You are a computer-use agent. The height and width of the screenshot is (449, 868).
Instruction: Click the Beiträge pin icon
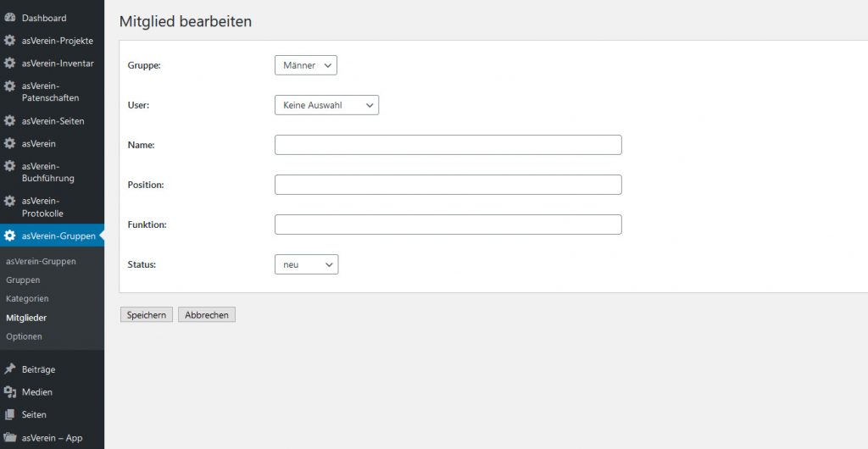click(9, 369)
